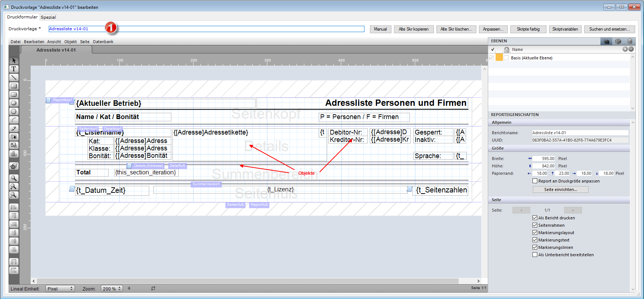Click the orange Basis layer color swatch
The width and height of the screenshot is (644, 299).
pos(499,58)
